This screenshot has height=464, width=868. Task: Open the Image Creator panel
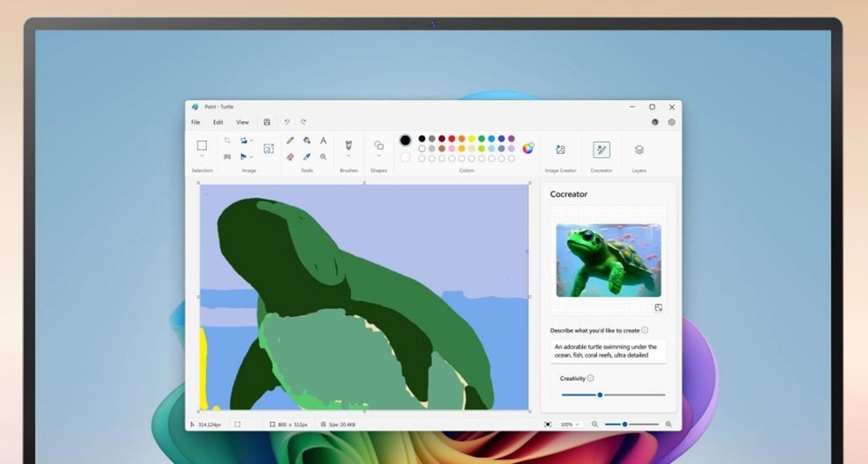[560, 150]
